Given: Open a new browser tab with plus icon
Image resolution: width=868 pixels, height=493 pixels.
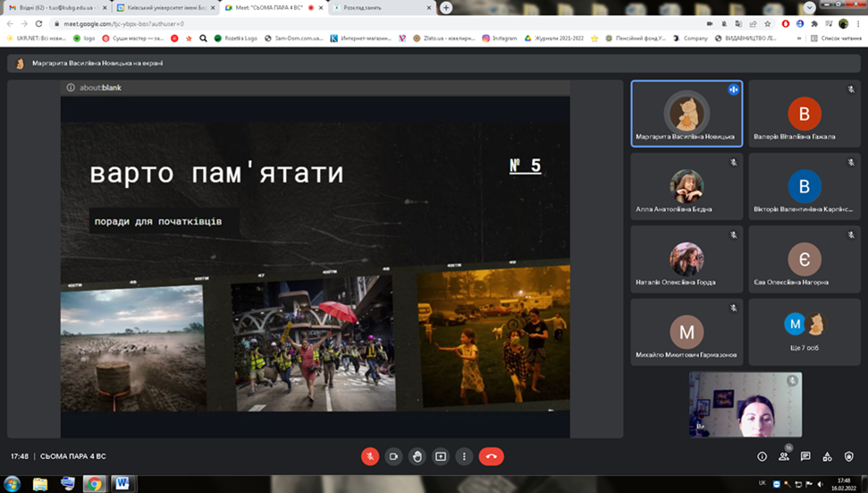Looking at the screenshot, I should coord(446,7).
